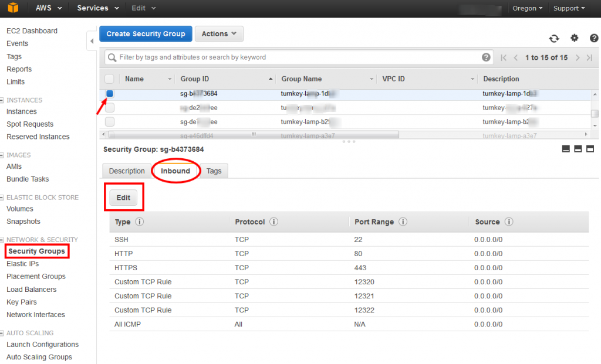Open the Oregon region selector
601x364 pixels.
coord(527,8)
